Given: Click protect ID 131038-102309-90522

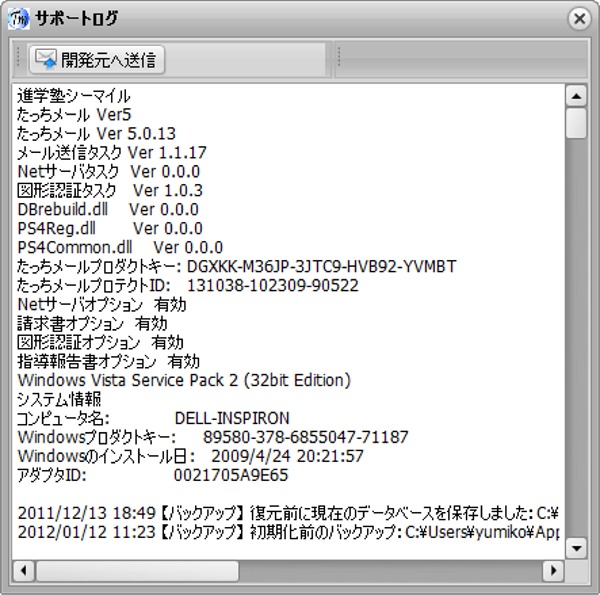Looking at the screenshot, I should 273,285.
